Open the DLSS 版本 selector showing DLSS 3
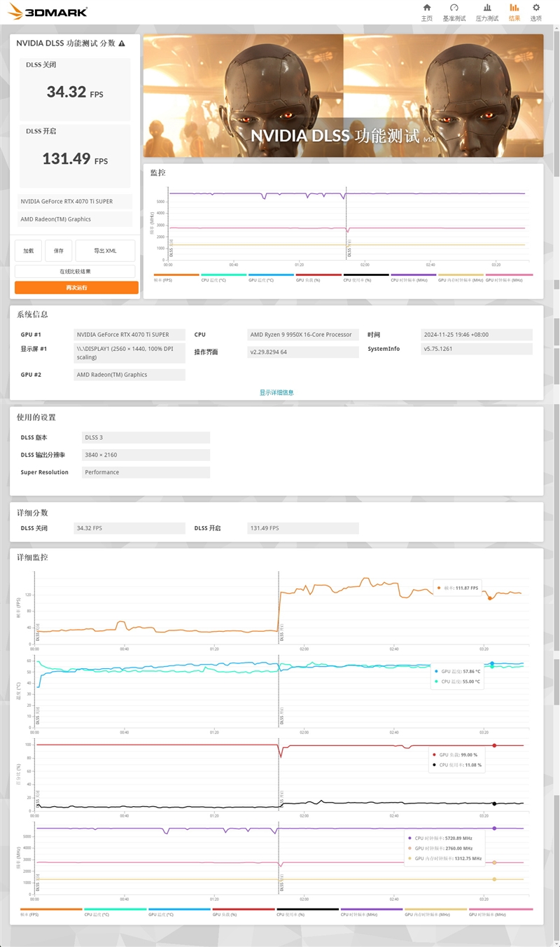The height and width of the screenshot is (947, 560). point(145,437)
